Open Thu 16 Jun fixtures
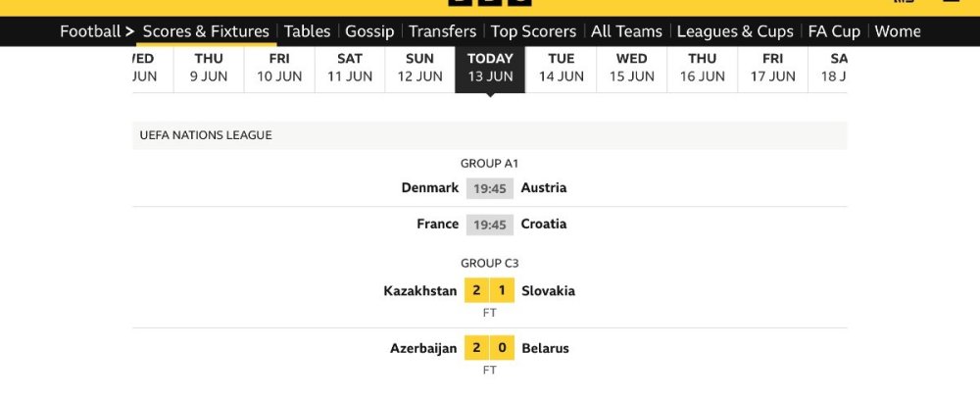Image resolution: width=980 pixels, height=401 pixels. coord(703,68)
